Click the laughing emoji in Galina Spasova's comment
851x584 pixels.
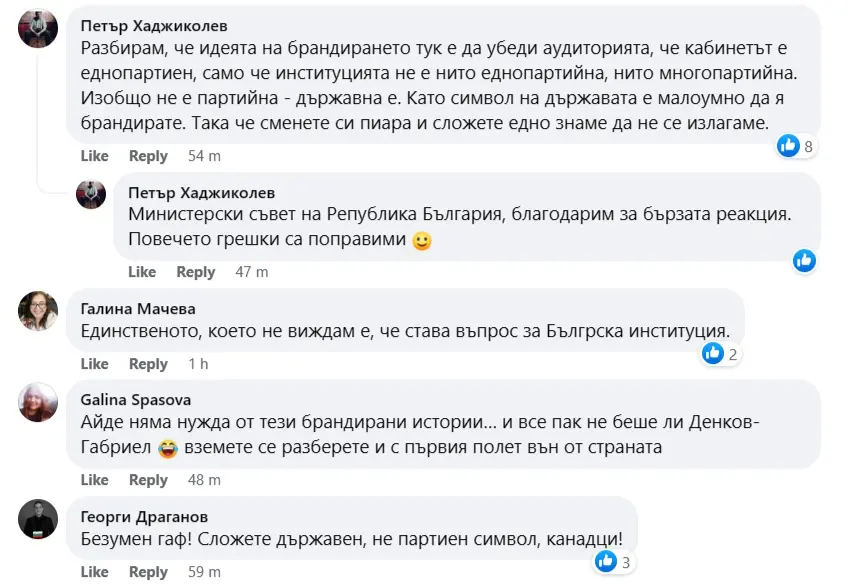[x=169, y=448]
